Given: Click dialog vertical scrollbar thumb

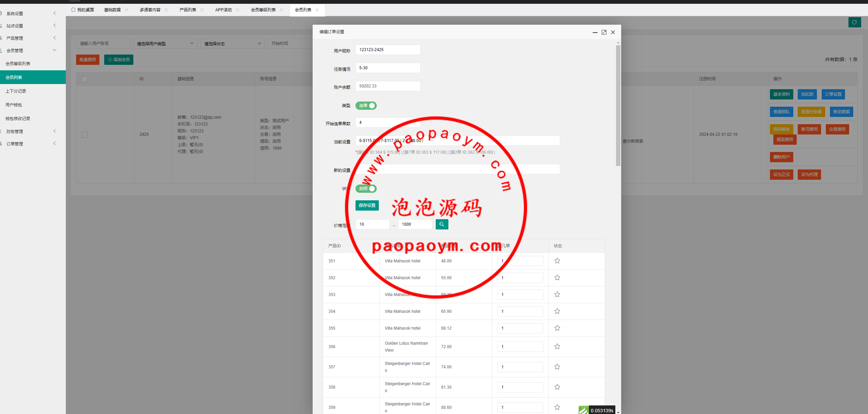Looking at the screenshot, I should [x=618, y=106].
